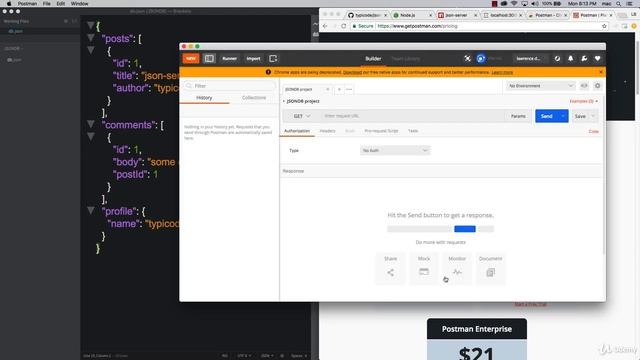Open the Edit menu in menu bar
Image resolution: width=640 pixels, height=360 pixels.
pyautogui.click(x=61, y=3)
